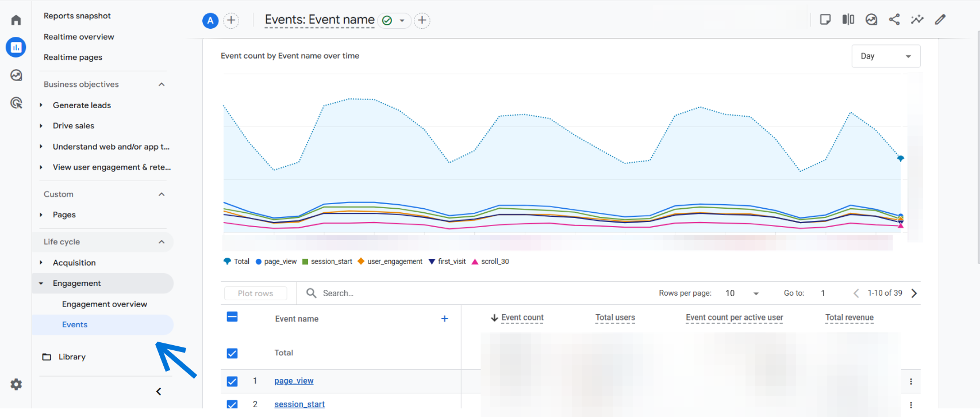Expand Drive sales
The height and width of the screenshot is (417, 980).
click(x=41, y=126)
